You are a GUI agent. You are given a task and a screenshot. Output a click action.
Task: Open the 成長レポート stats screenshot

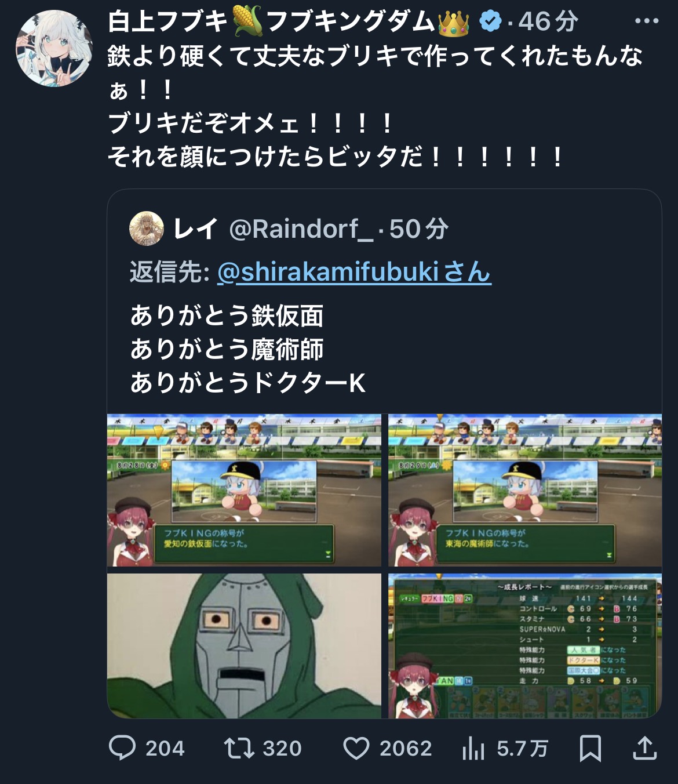click(x=525, y=646)
